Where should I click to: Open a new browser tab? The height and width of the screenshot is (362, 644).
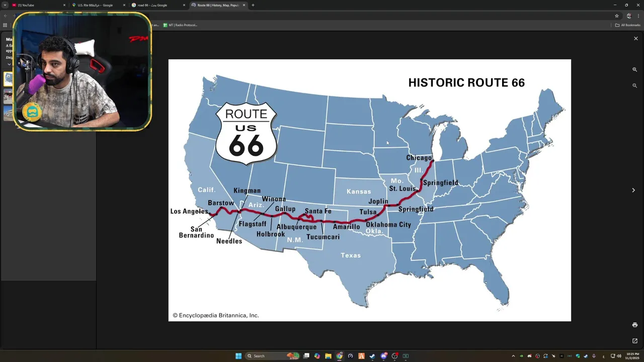pos(253,5)
